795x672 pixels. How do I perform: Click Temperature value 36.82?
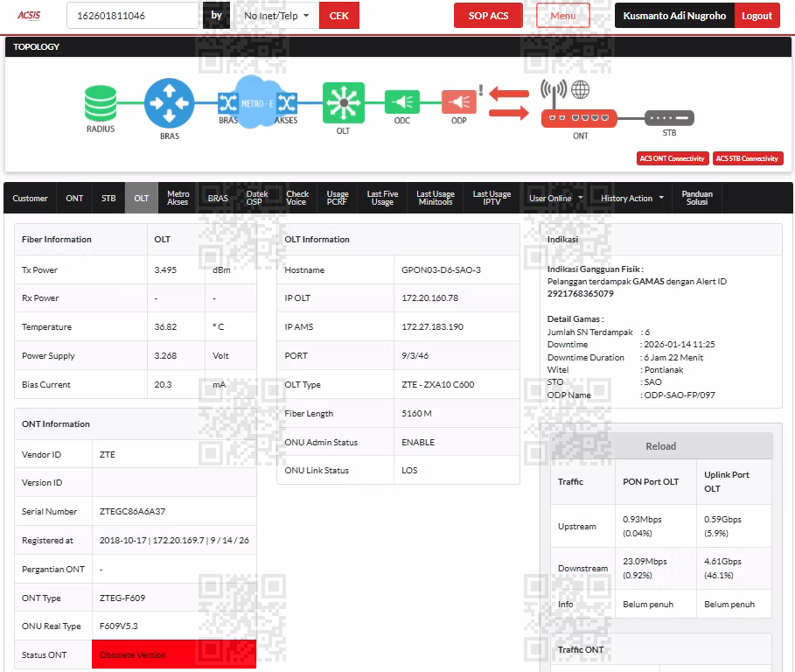pyautogui.click(x=165, y=327)
